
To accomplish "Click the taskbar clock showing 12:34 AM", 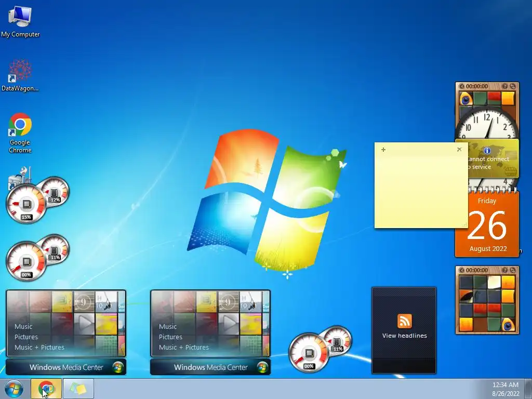I will click(x=505, y=389).
